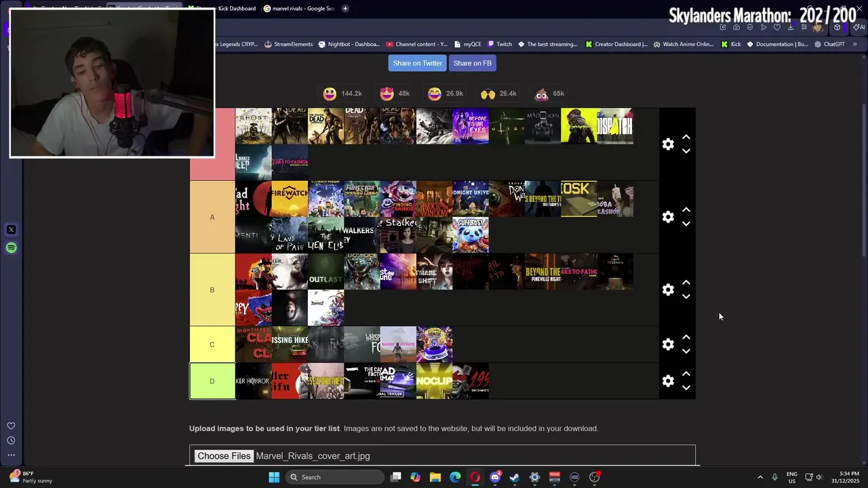Image resolution: width=868 pixels, height=488 pixels.
Task: Move the top tier row down
Action: tap(686, 151)
